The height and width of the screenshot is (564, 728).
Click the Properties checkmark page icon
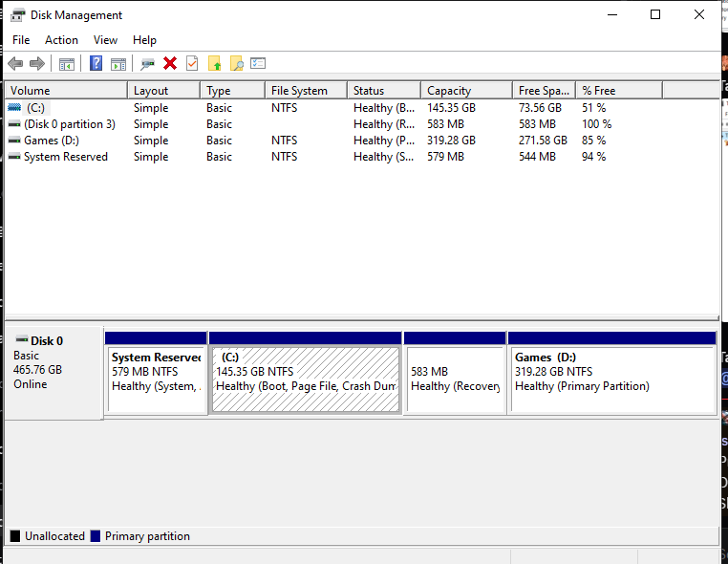[192, 63]
